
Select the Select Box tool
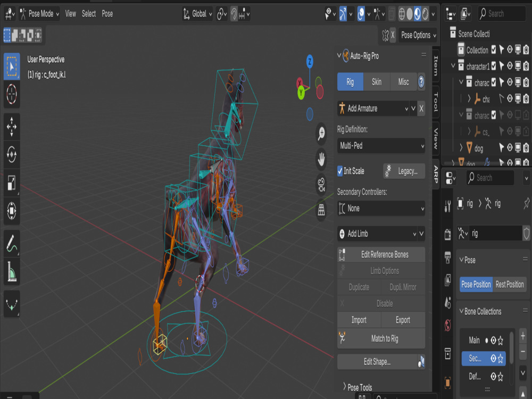coord(12,66)
